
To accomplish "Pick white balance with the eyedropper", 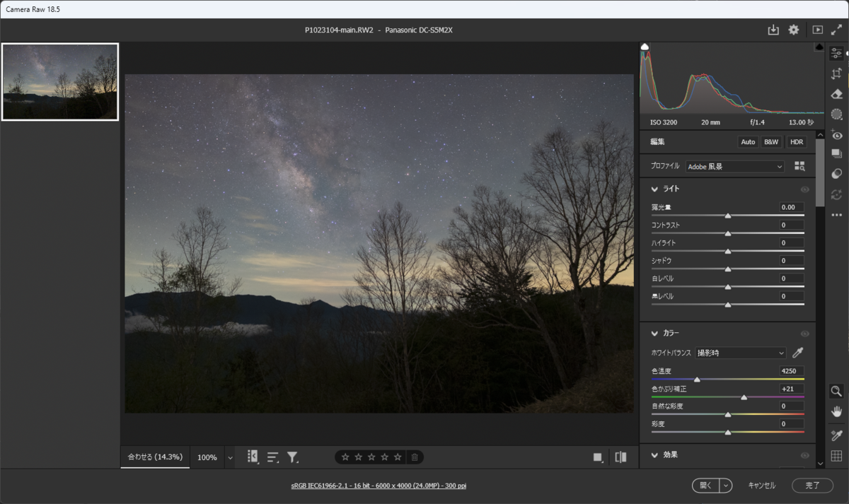I will (x=798, y=353).
